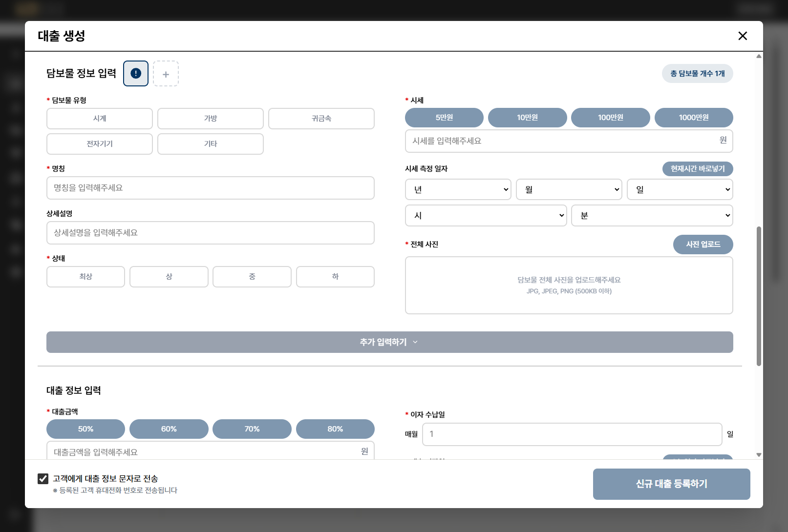The image size is (788, 532).
Task: Select 100만원 price preset
Action: point(610,118)
